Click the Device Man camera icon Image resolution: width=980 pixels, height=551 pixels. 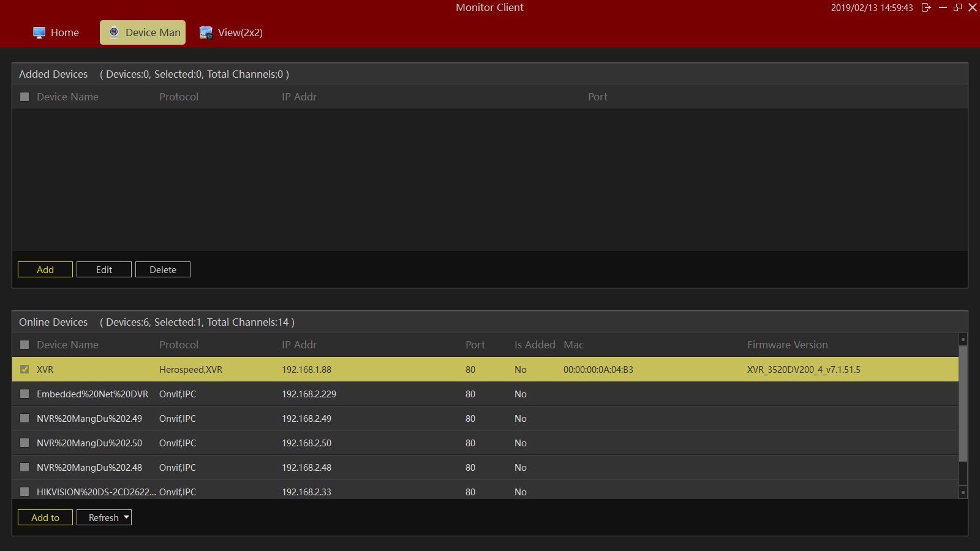(113, 32)
